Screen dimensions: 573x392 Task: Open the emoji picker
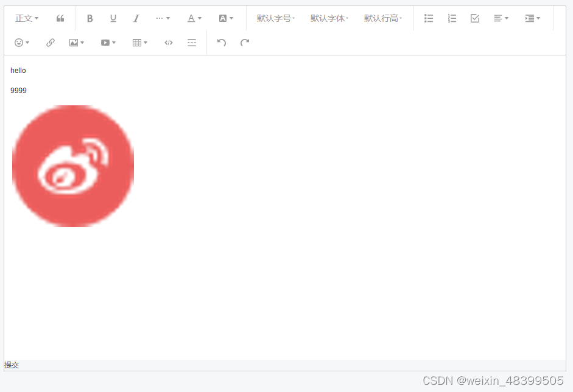pyautogui.click(x=22, y=43)
